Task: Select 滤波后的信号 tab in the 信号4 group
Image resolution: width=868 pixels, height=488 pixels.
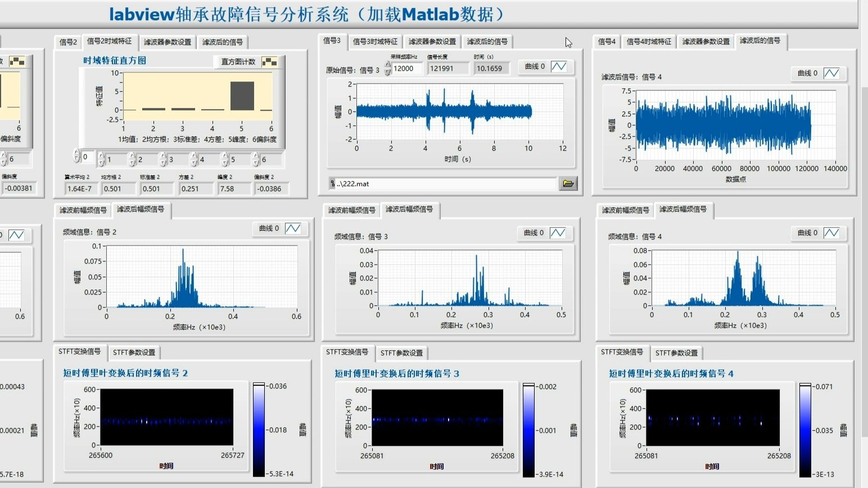Action: pos(760,40)
